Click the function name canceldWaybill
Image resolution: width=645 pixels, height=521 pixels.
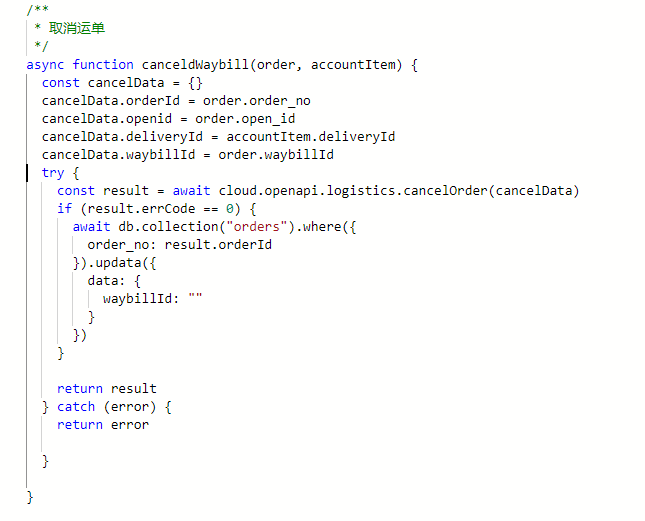(195, 65)
